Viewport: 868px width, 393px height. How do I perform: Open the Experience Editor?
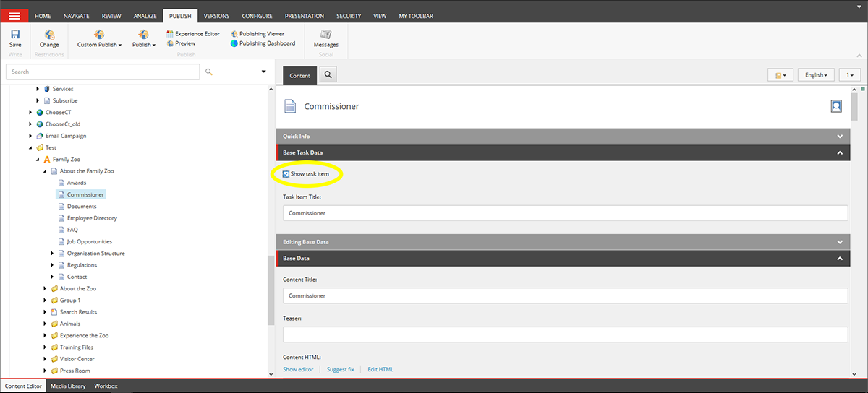[192, 34]
